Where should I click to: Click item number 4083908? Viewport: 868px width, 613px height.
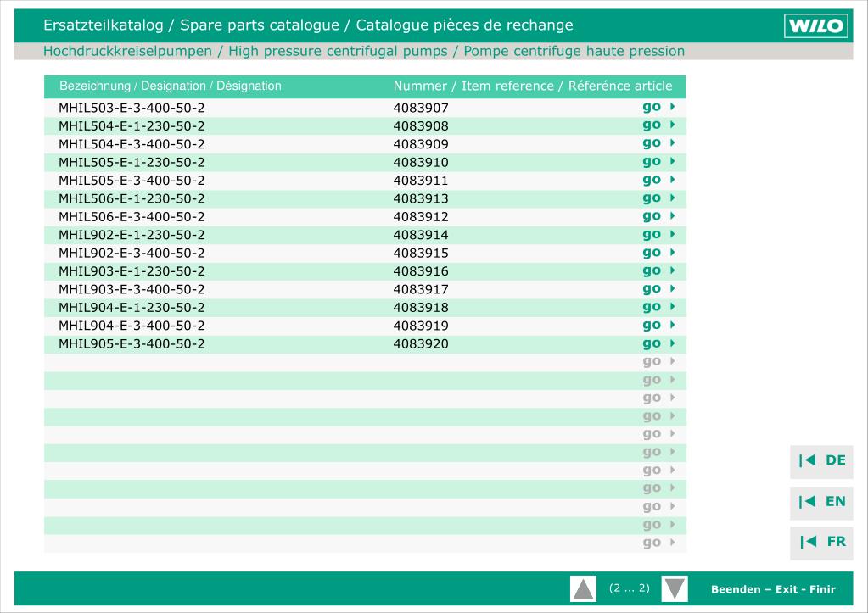pyautogui.click(x=421, y=126)
